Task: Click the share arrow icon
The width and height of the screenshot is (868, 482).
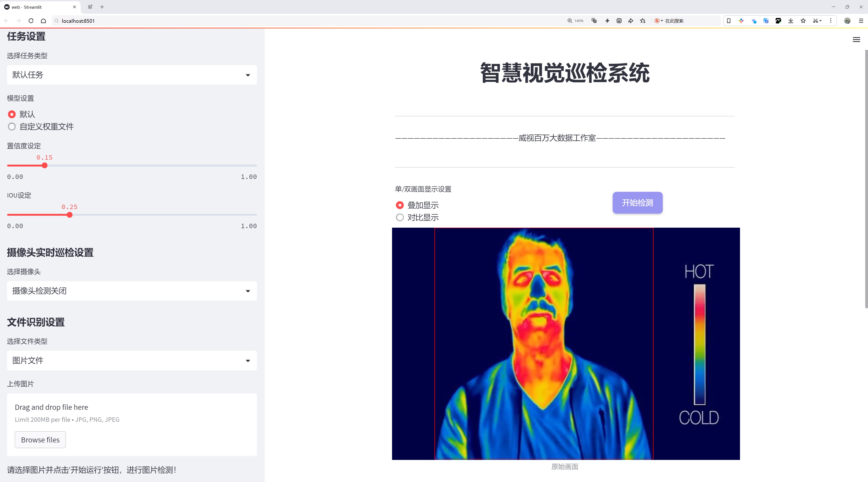Action: click(631, 20)
